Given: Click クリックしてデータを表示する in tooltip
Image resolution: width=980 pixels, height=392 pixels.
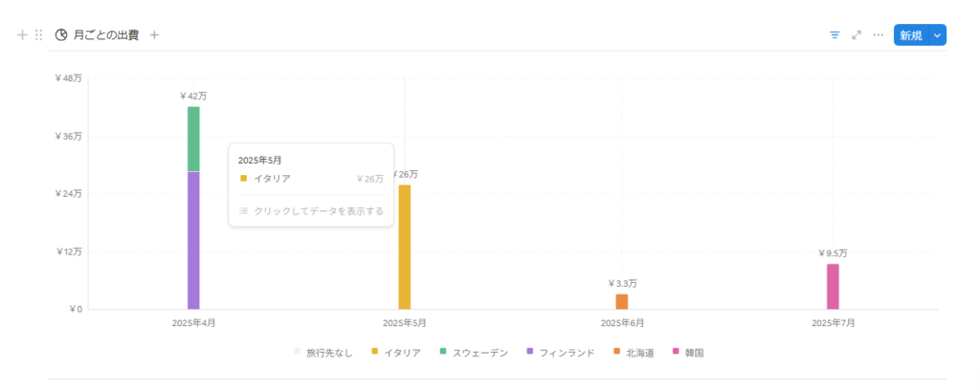Looking at the screenshot, I should click(318, 211).
